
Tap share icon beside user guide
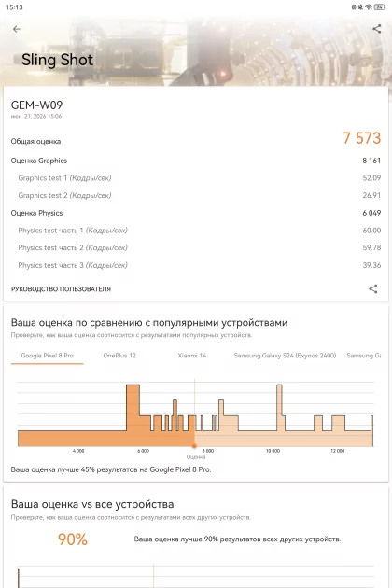(373, 288)
